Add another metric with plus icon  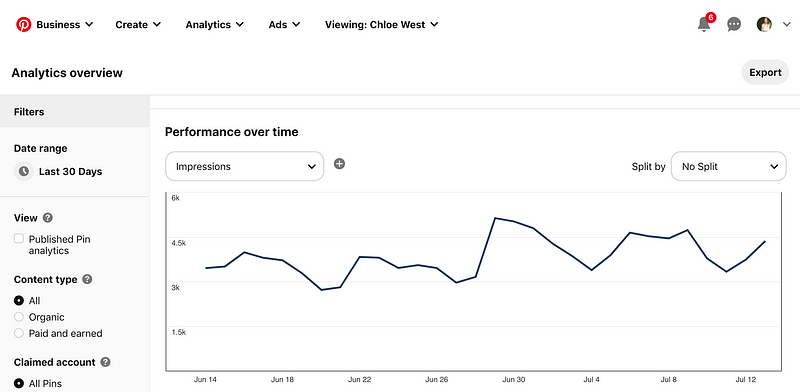pyautogui.click(x=339, y=163)
